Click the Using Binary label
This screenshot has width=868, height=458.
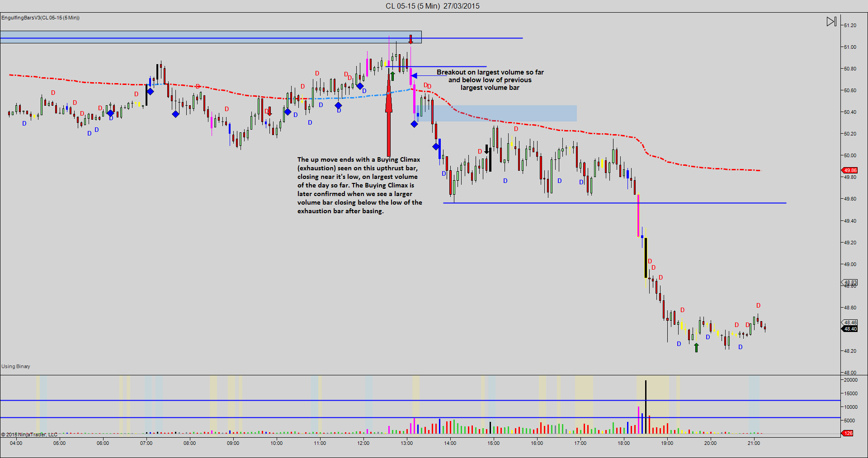coord(16,366)
